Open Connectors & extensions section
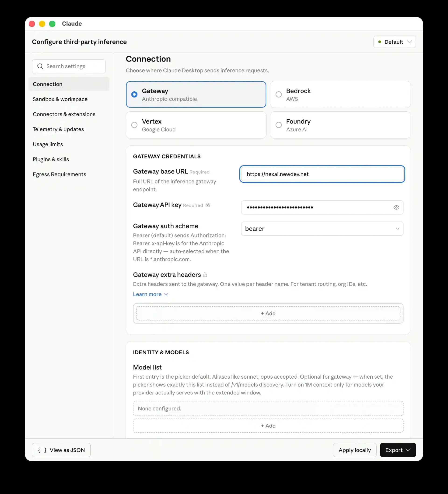 (69, 114)
